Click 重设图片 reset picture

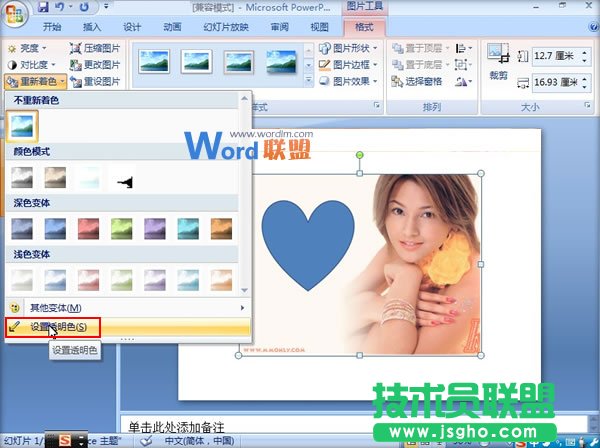[x=95, y=81]
